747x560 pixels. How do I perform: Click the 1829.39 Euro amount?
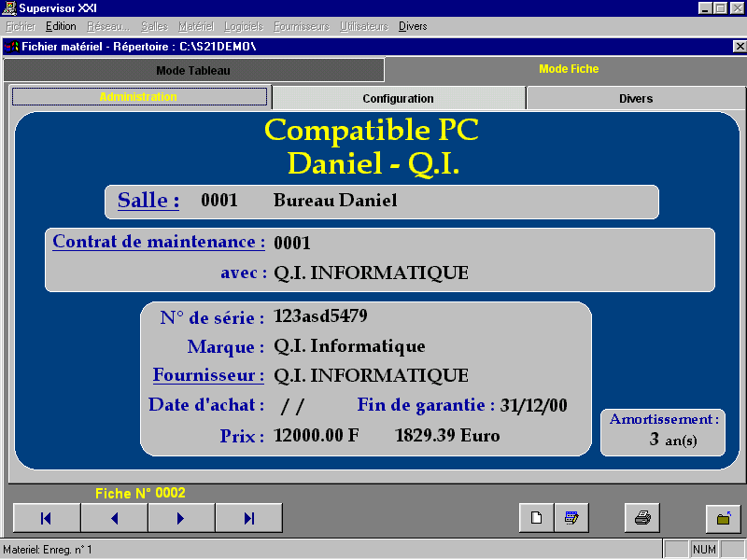coord(447,435)
